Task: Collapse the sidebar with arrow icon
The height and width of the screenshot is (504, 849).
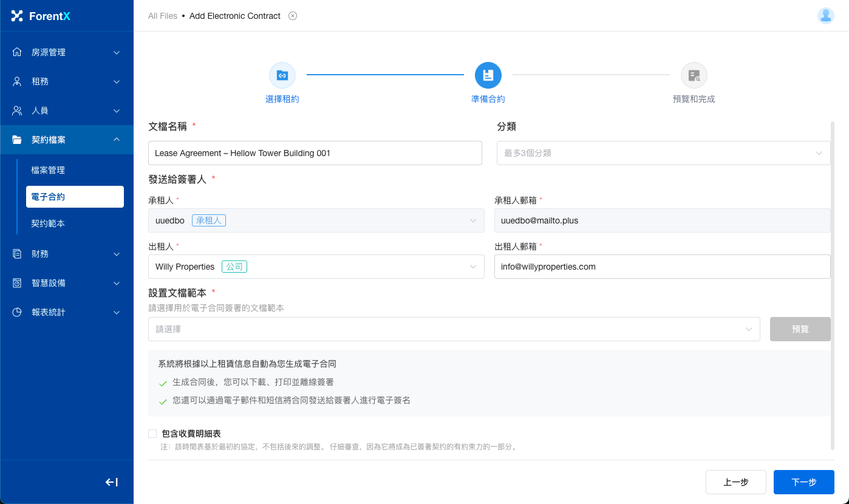Action: click(112, 482)
